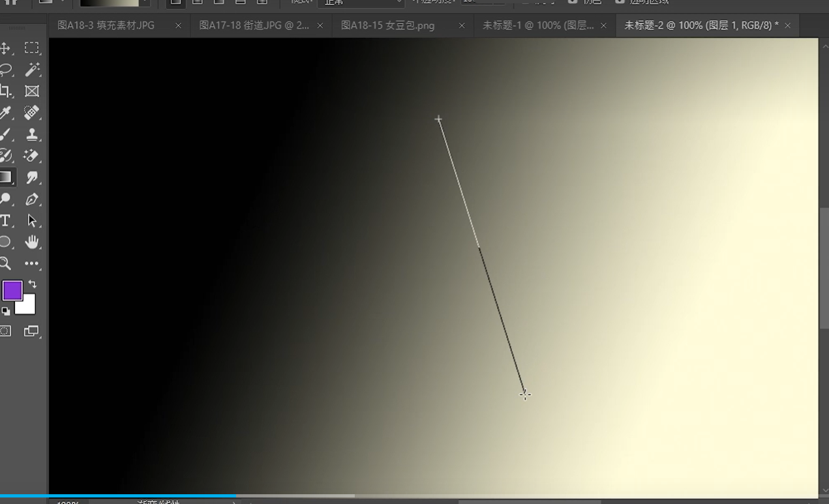
Task: Select the Crop tool
Action: [5, 91]
